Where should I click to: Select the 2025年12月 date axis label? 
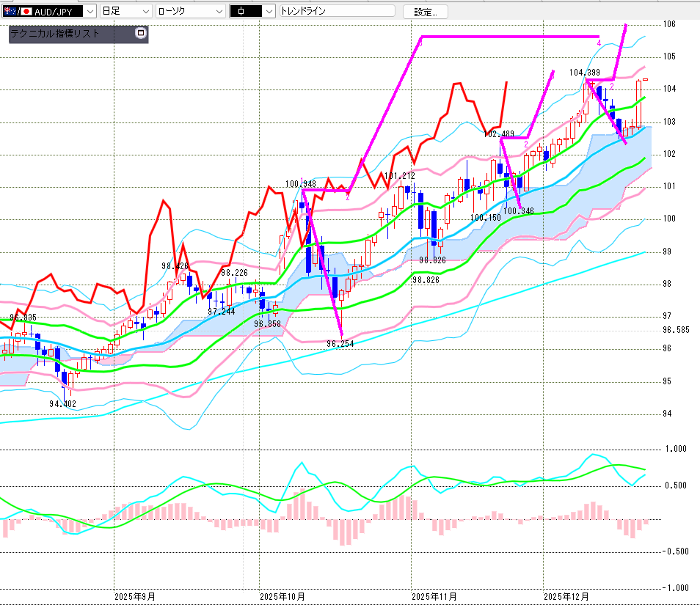point(566,596)
